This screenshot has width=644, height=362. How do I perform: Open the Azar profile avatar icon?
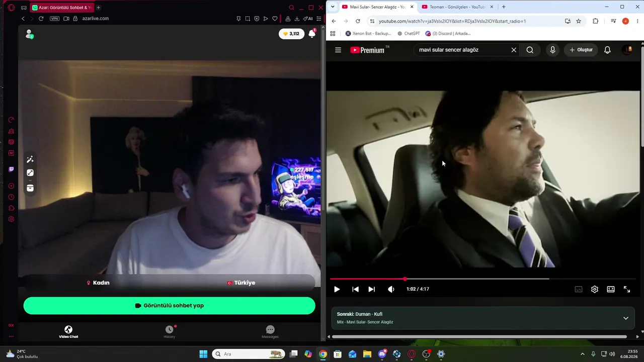pyautogui.click(x=29, y=34)
